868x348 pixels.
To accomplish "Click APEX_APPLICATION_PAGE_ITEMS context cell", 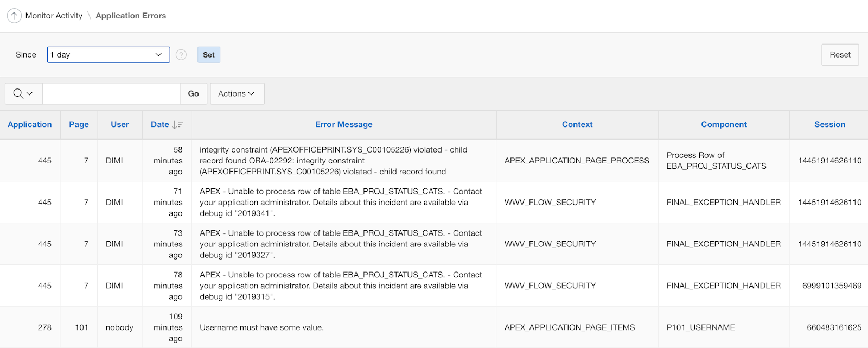I will coord(570,327).
